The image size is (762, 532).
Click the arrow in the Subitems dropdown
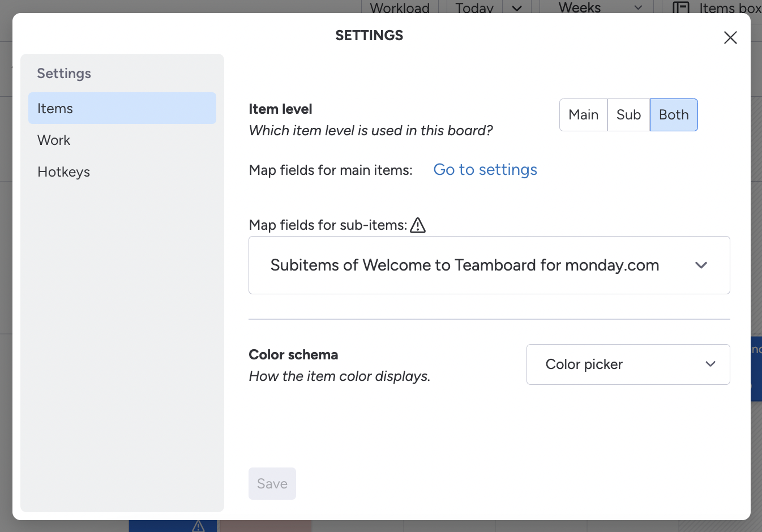[701, 265]
